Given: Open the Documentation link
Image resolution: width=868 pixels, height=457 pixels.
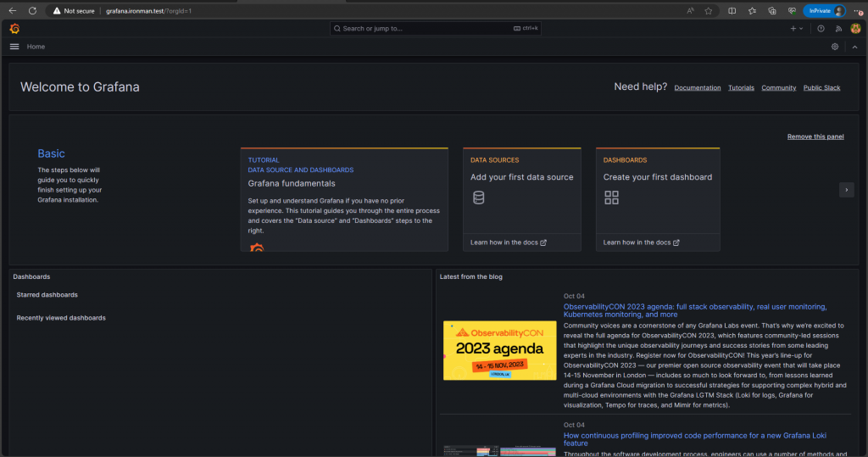Looking at the screenshot, I should click(x=698, y=87).
